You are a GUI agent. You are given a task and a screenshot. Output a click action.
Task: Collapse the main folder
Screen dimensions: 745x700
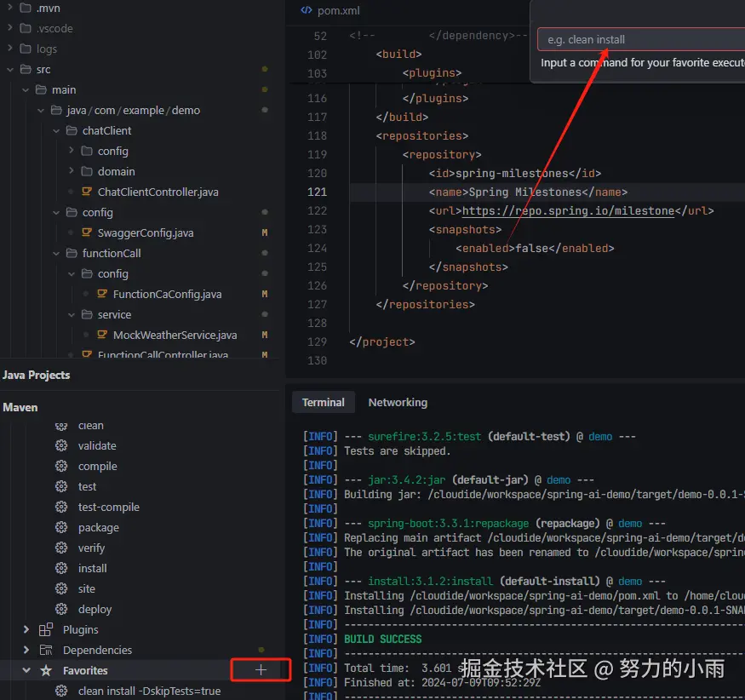[x=26, y=89]
